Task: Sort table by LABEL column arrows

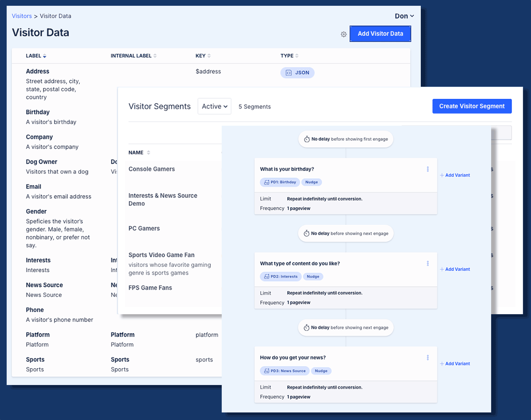Action: pos(44,56)
